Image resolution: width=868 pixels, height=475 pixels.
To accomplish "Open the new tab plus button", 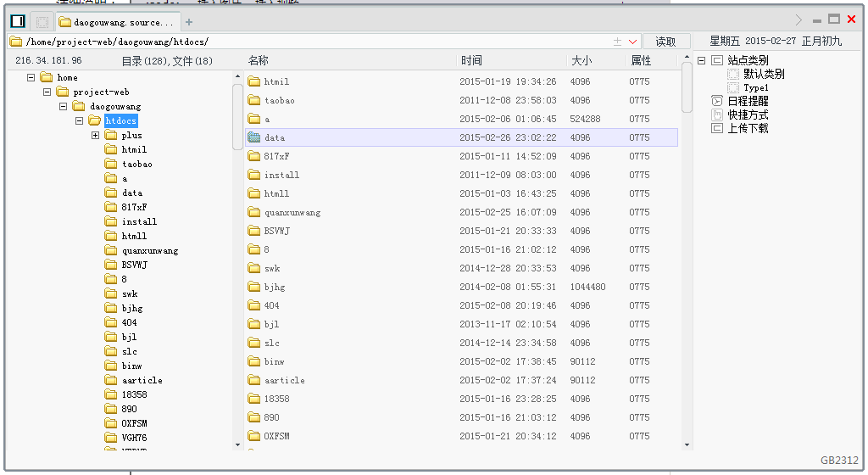I will pyautogui.click(x=189, y=22).
